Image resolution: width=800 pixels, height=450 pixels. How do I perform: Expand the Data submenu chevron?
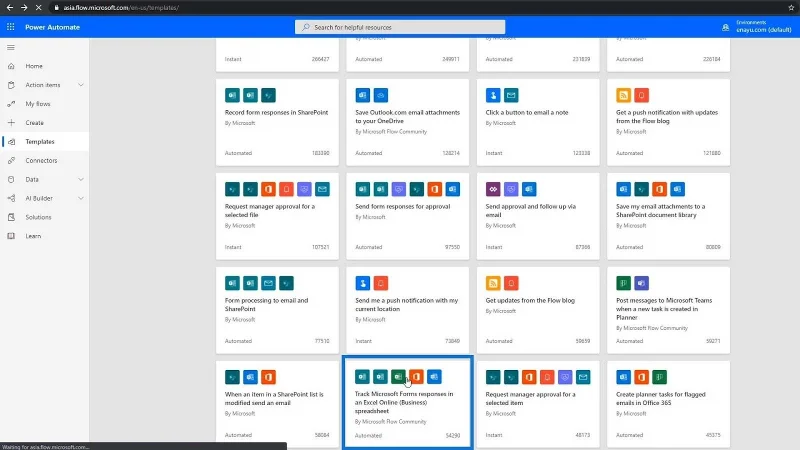point(81,180)
